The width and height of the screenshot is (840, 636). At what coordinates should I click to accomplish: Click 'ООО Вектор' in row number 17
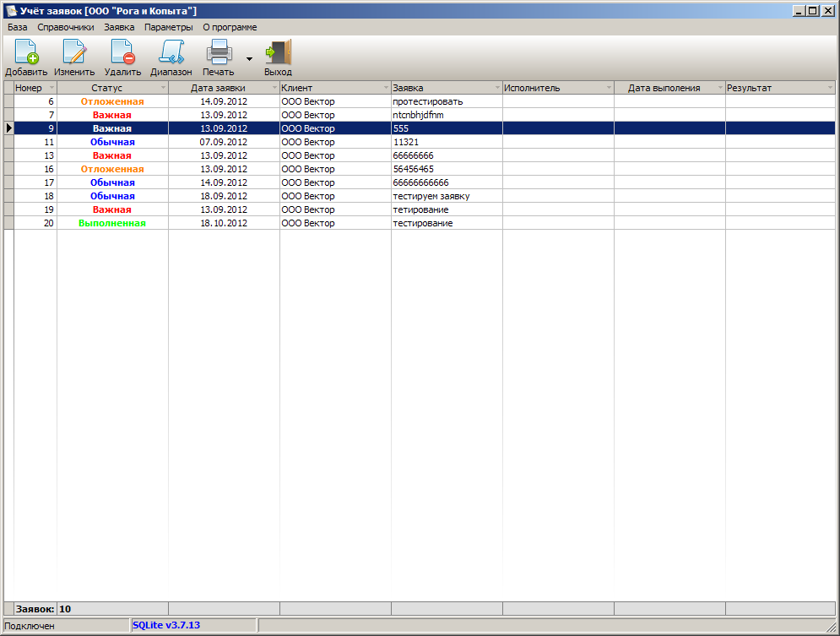click(x=335, y=182)
